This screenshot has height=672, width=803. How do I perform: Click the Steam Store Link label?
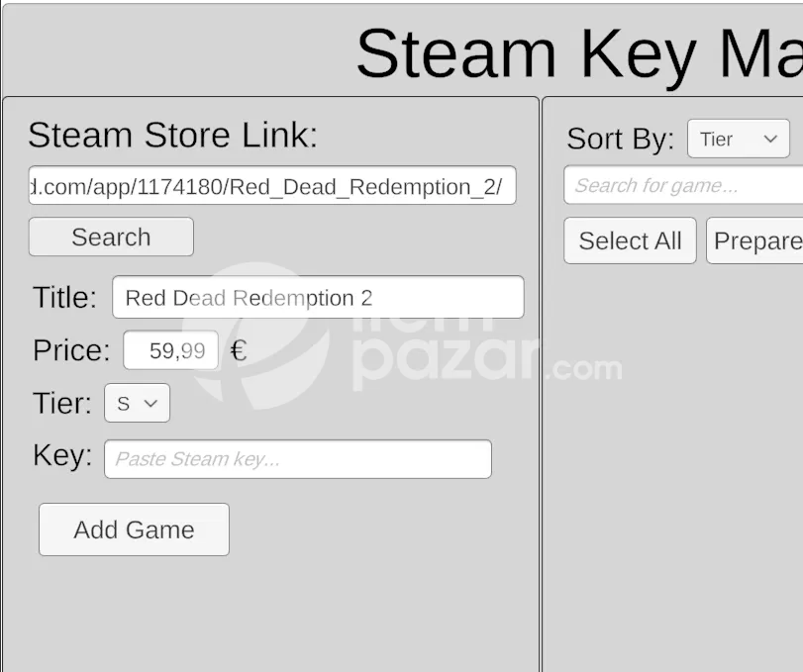(x=172, y=136)
